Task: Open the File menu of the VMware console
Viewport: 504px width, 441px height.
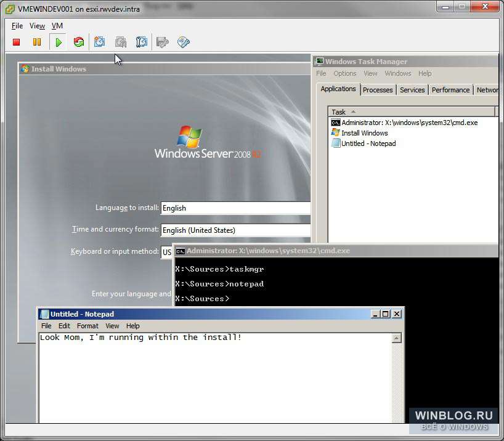Action: click(x=17, y=26)
